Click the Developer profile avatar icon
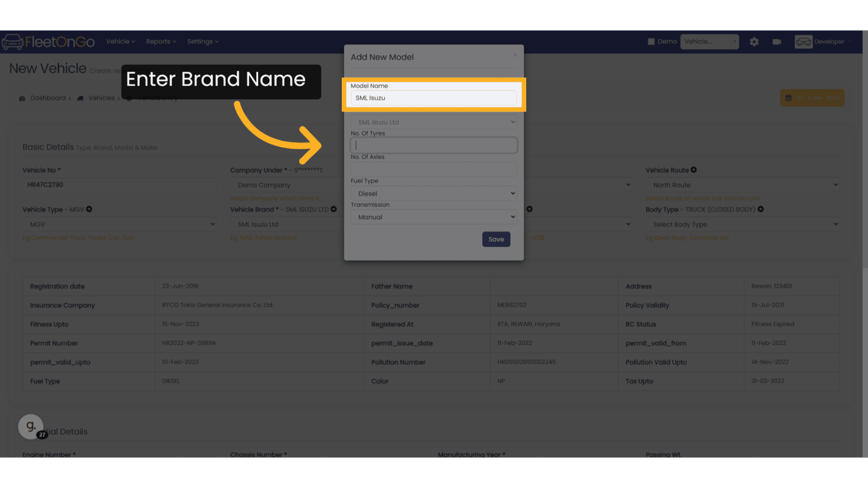The width and height of the screenshot is (868, 488). [x=803, y=42]
